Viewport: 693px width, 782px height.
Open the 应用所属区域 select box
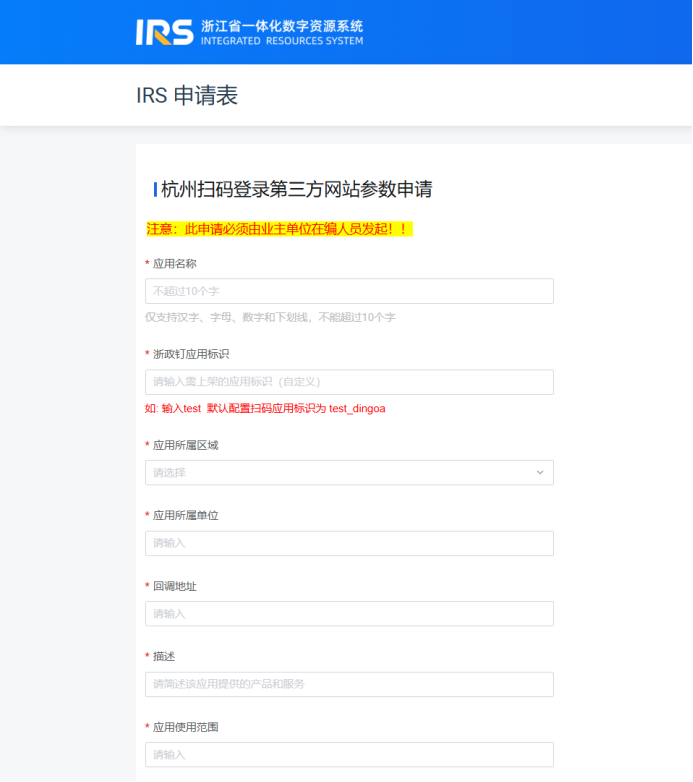click(x=340, y=472)
